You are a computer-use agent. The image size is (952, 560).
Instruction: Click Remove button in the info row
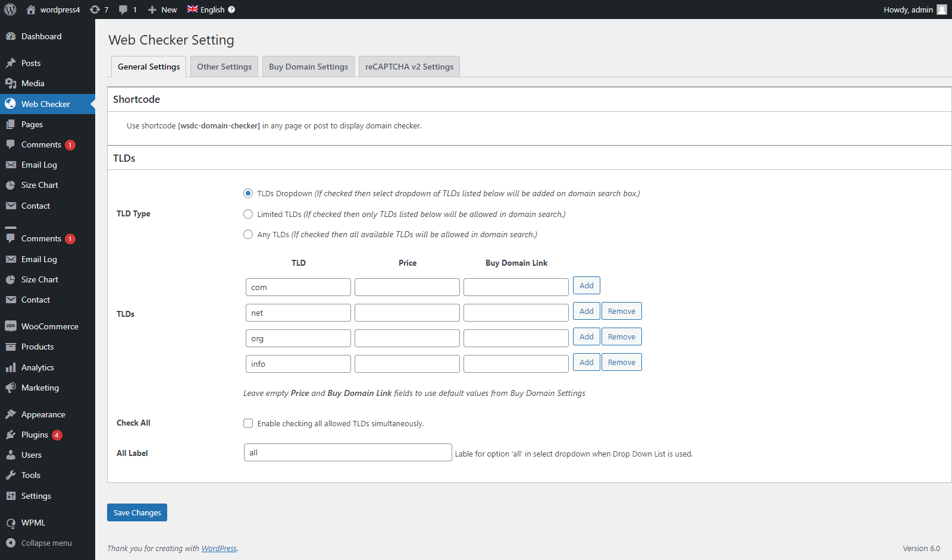tap(622, 362)
